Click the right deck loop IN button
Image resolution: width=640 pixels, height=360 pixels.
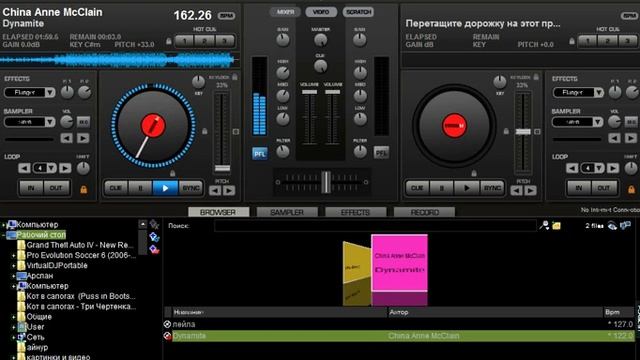579,188
